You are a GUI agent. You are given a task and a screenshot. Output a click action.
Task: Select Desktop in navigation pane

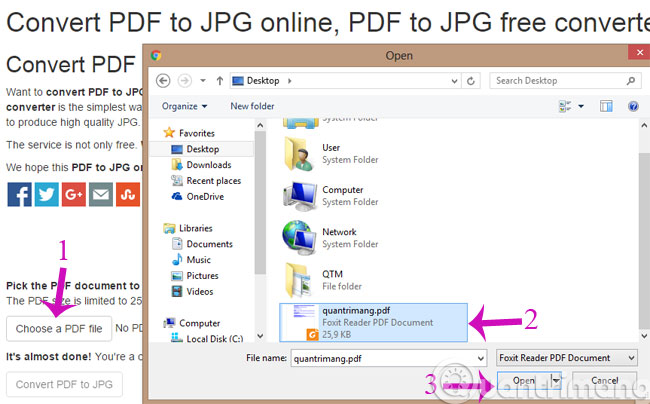tap(202, 149)
